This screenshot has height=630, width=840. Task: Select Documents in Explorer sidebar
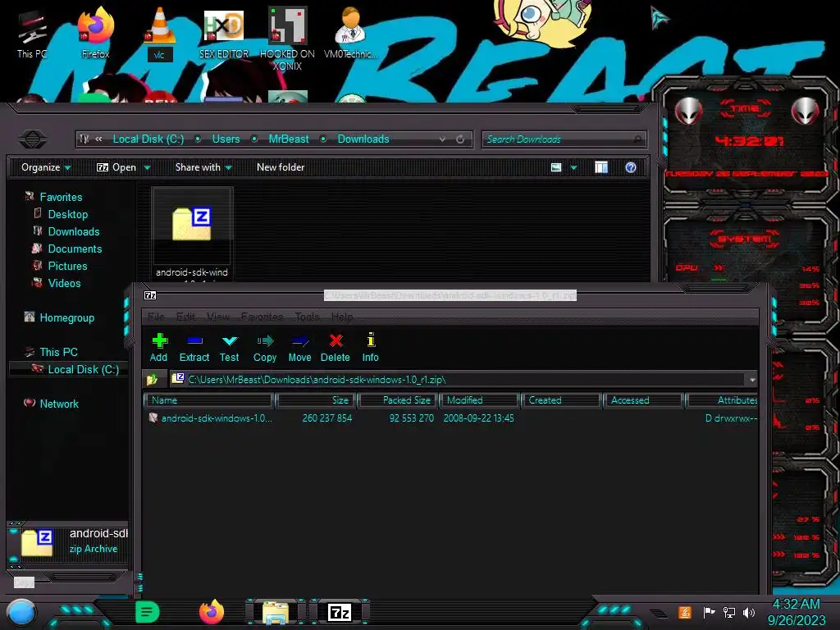coord(75,249)
